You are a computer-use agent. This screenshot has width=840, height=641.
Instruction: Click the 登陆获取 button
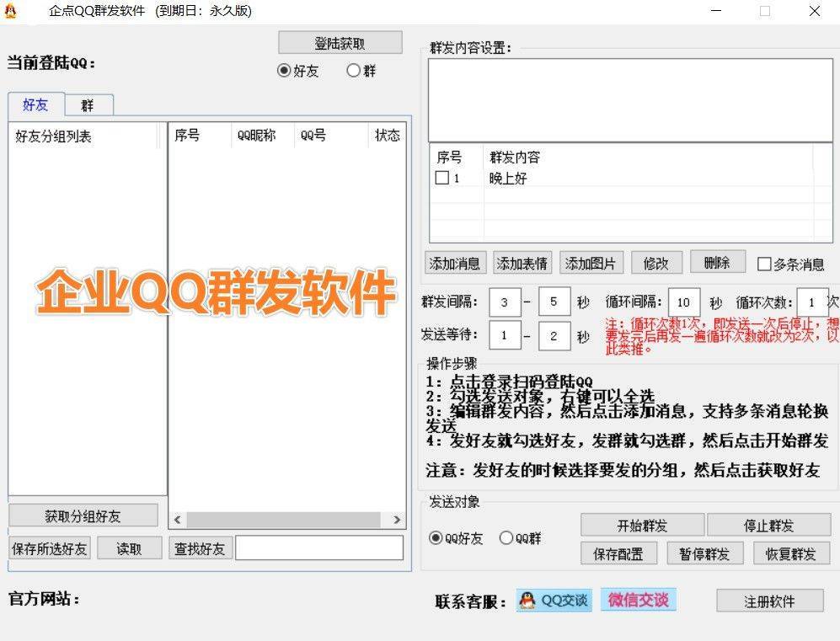point(340,42)
